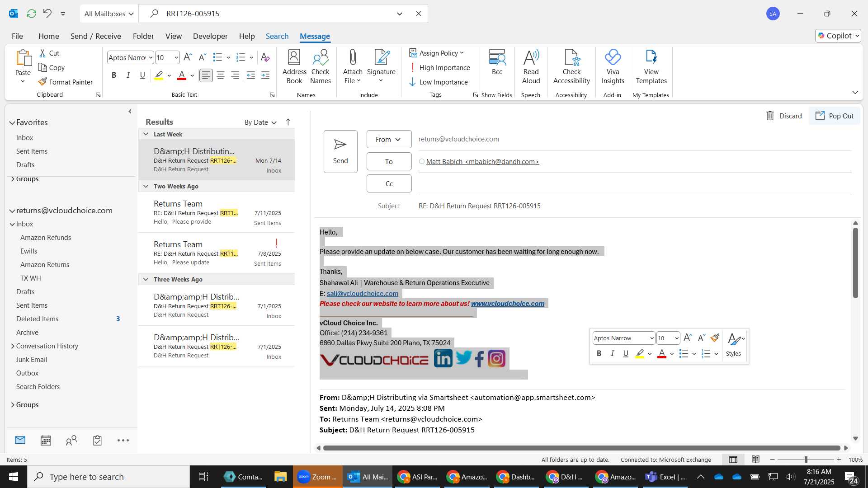The image size is (868, 488).
Task: Open the Signature menu
Action: pos(381,67)
